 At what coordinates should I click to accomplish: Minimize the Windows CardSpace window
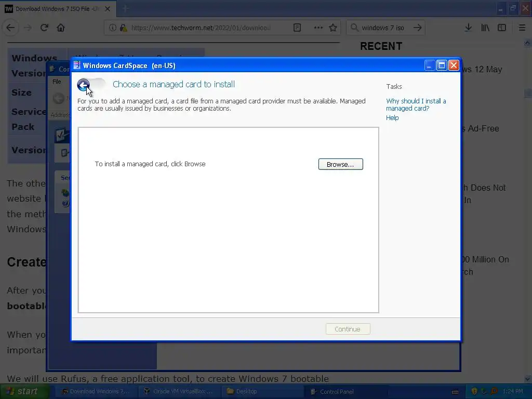430,65
